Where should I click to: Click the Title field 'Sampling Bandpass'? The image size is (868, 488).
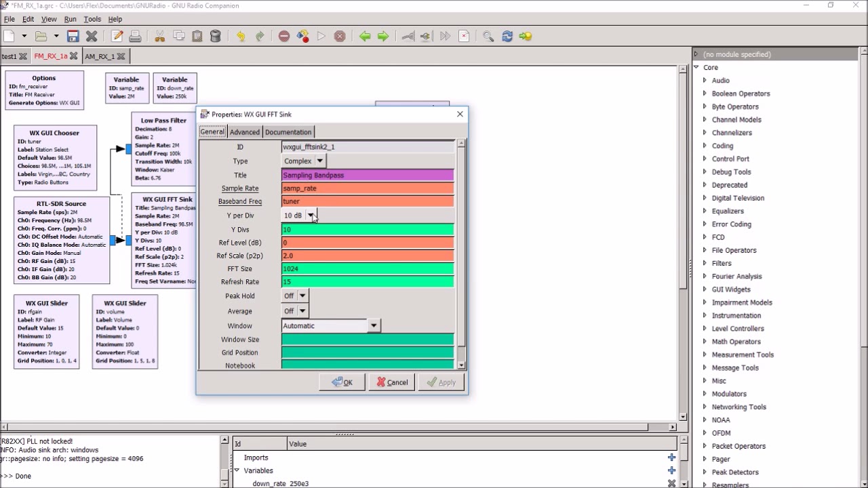click(368, 175)
